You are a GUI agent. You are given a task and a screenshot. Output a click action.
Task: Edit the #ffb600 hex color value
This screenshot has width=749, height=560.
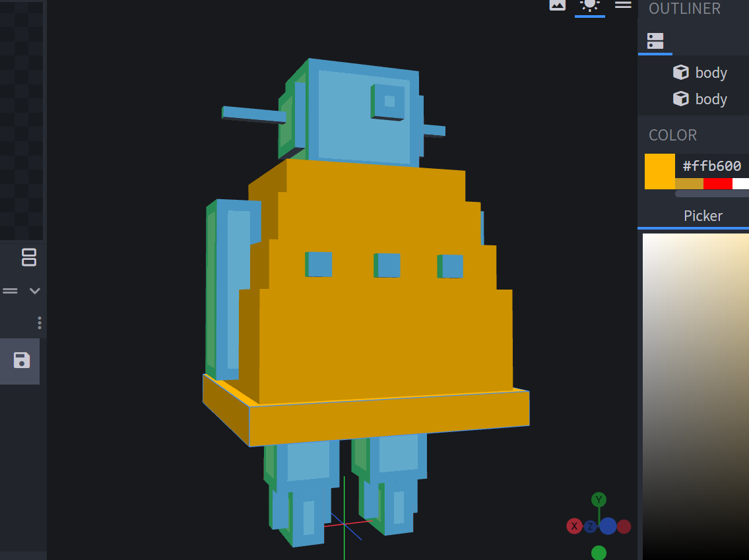click(712, 166)
